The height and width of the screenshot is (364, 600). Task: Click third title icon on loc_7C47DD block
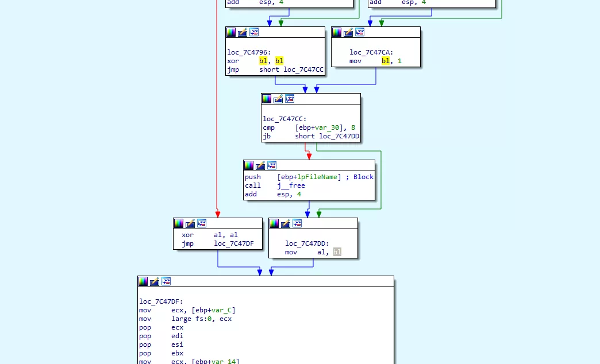pos(297,223)
